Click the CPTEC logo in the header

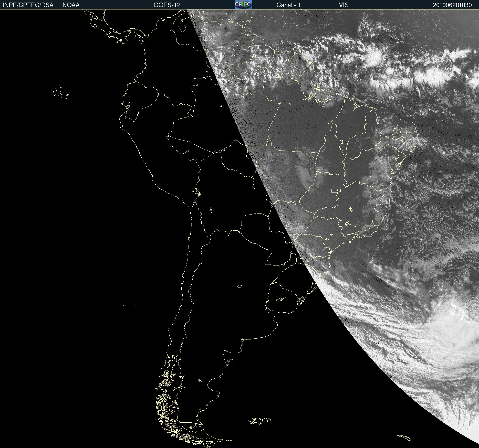(x=243, y=5)
